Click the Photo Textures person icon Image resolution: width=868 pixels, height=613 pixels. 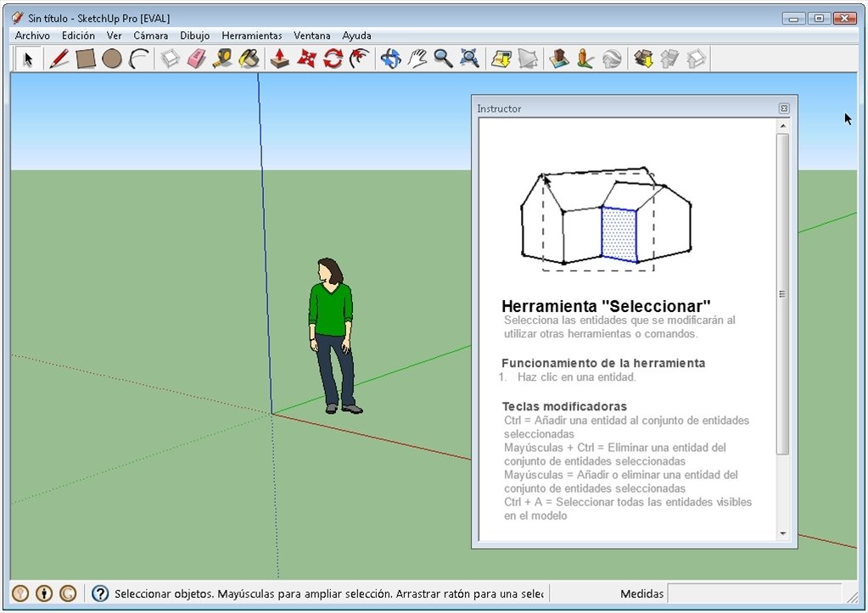(585, 59)
